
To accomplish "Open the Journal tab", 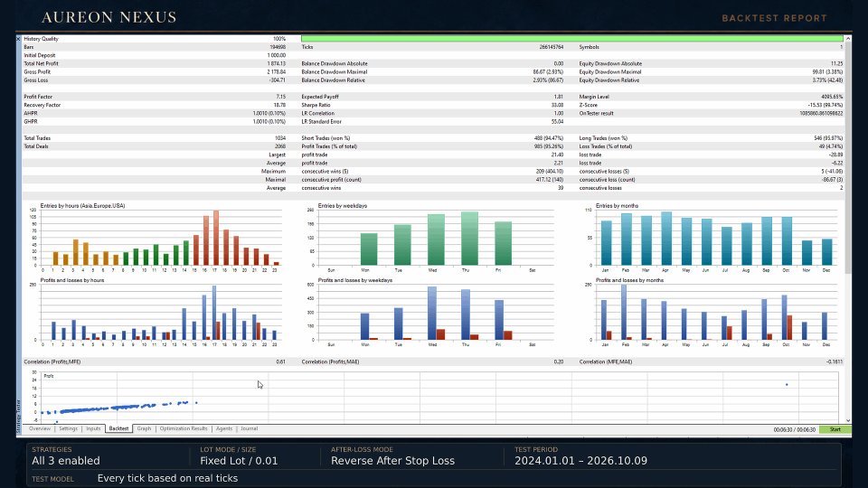I will pyautogui.click(x=250, y=428).
